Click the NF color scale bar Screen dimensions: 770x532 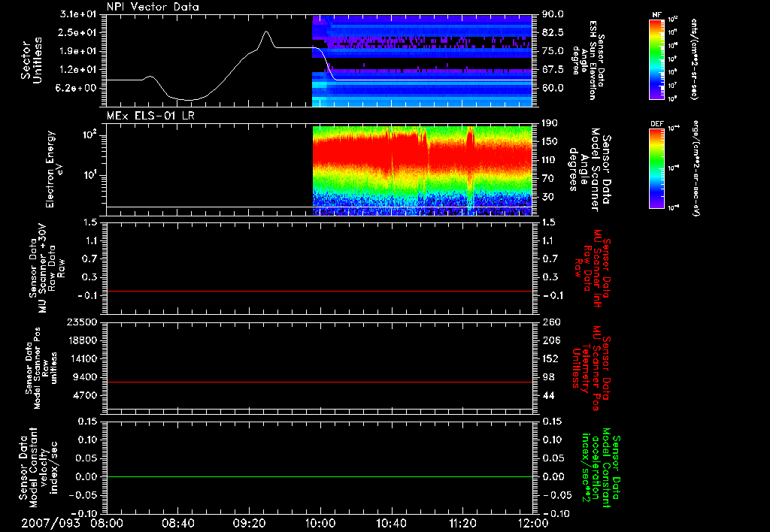coord(657,59)
